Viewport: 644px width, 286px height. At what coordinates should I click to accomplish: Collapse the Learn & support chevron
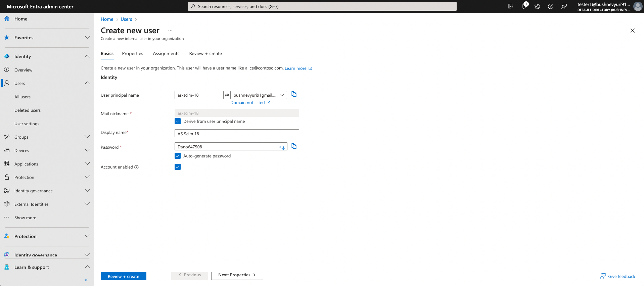[87, 267]
